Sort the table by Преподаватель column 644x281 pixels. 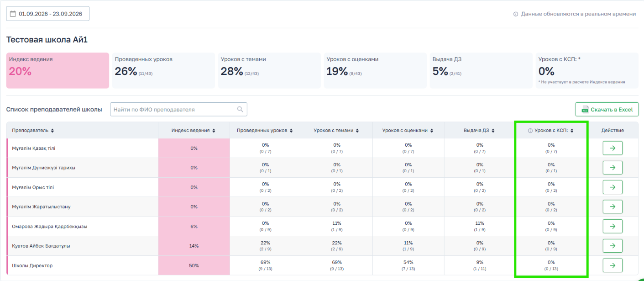tap(33, 130)
